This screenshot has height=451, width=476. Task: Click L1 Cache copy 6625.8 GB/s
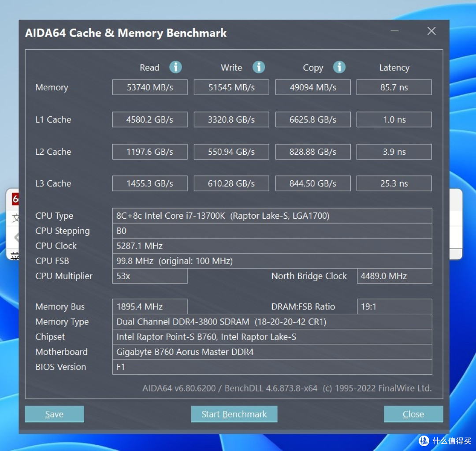(x=312, y=119)
